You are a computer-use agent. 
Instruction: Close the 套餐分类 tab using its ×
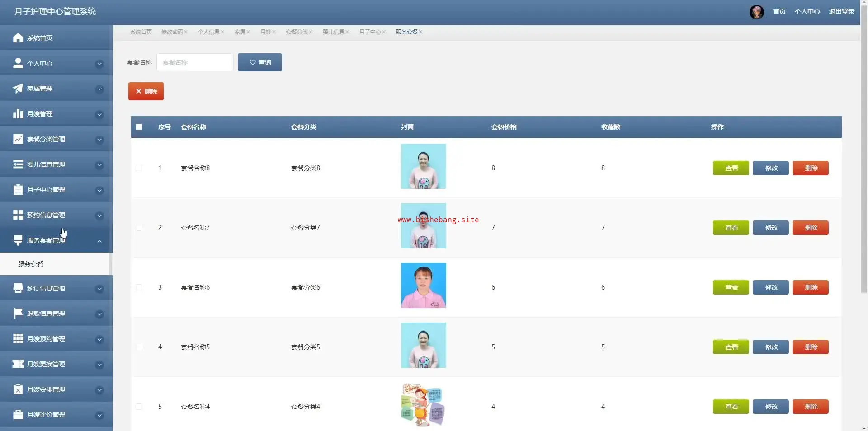311,32
